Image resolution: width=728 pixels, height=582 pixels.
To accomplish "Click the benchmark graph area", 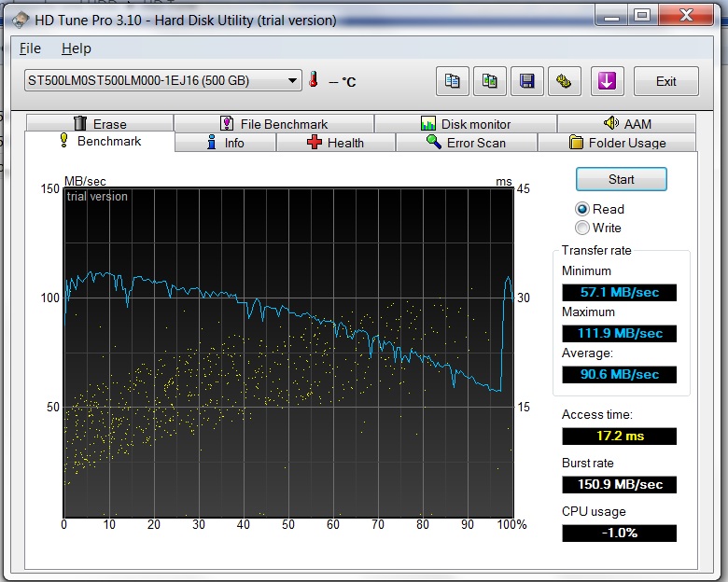I will click(x=287, y=352).
